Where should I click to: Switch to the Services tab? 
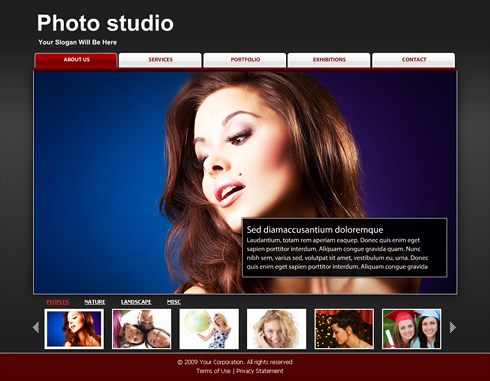click(160, 60)
